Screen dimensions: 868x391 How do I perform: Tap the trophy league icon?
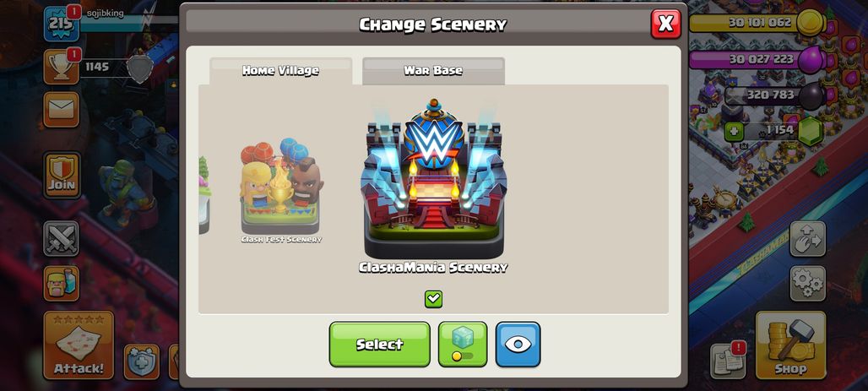click(x=61, y=67)
